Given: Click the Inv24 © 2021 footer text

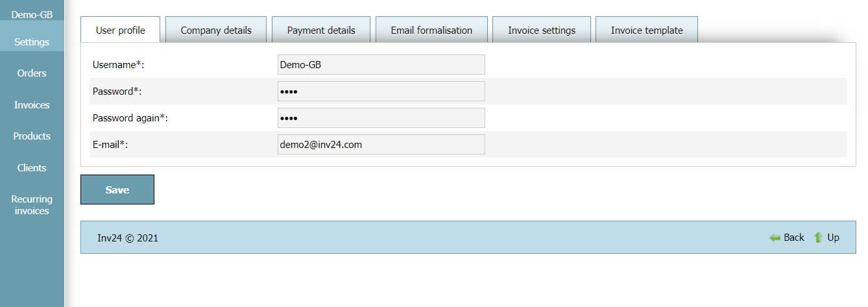Looking at the screenshot, I should tap(128, 238).
